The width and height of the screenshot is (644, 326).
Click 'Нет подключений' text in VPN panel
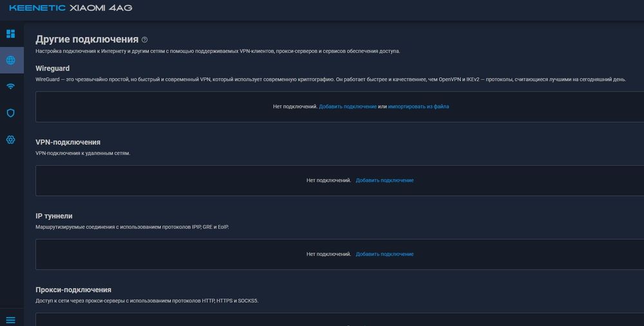tap(328, 180)
